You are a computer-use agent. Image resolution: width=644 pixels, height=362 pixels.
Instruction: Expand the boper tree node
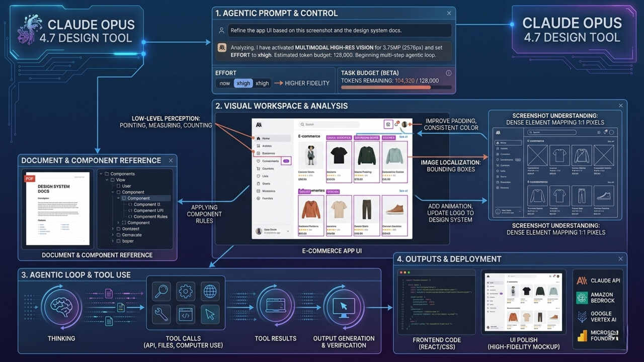[x=113, y=241]
